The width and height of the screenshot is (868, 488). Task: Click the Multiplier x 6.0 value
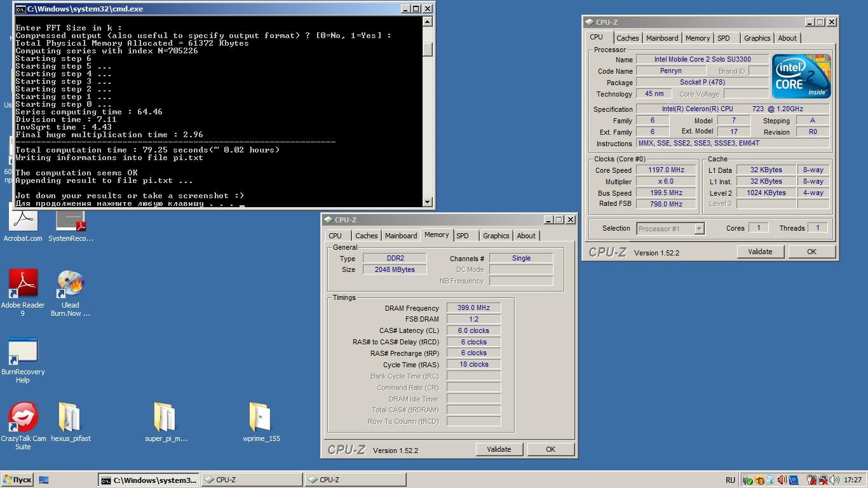tap(666, 182)
